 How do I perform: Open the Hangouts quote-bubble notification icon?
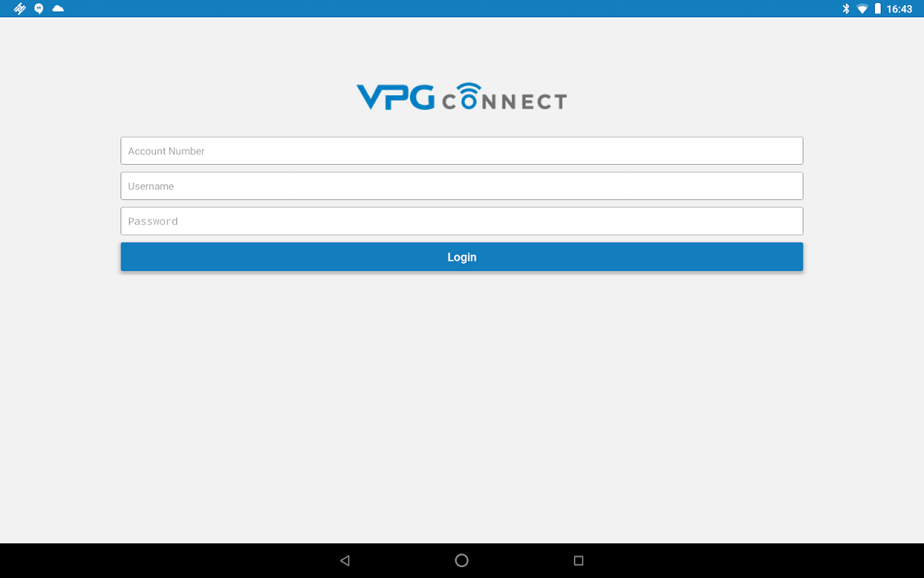(x=39, y=9)
